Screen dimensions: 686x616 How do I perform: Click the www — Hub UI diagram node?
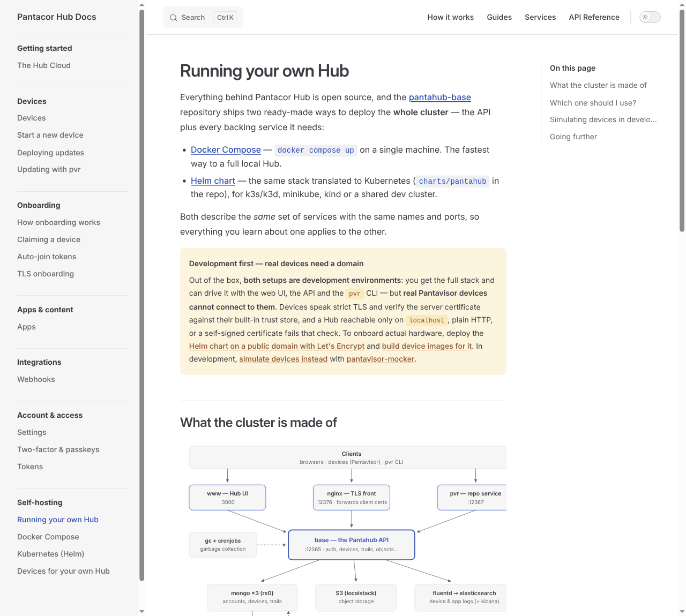[x=227, y=498]
